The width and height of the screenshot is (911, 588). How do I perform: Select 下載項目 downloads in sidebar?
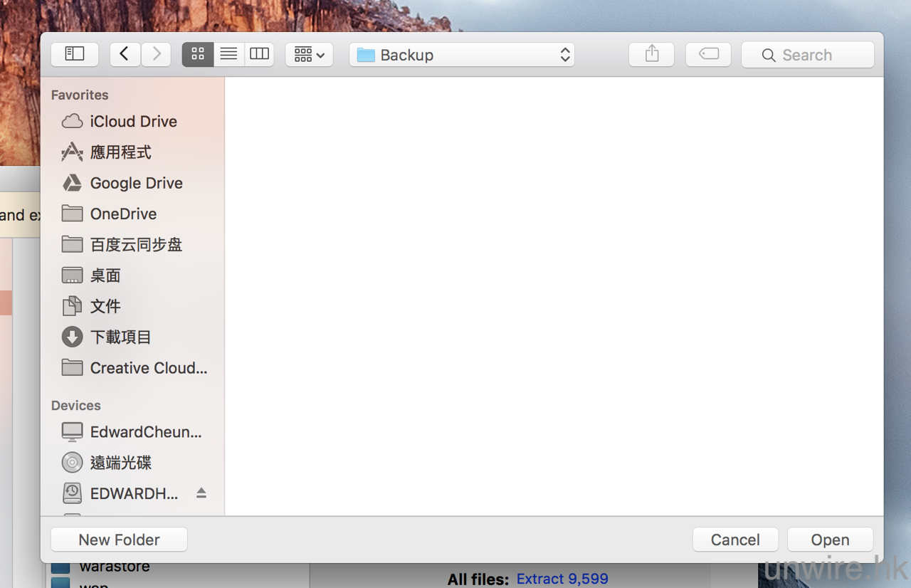point(120,337)
